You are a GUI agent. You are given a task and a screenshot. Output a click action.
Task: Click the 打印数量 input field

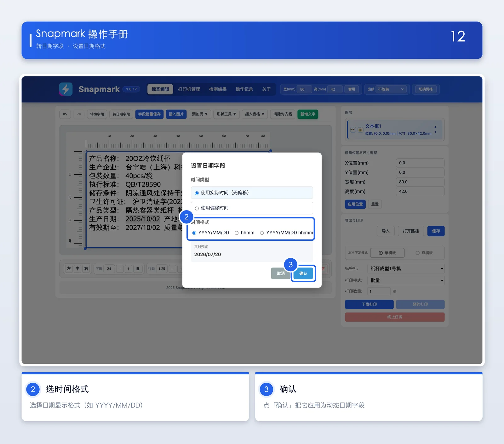pos(379,291)
